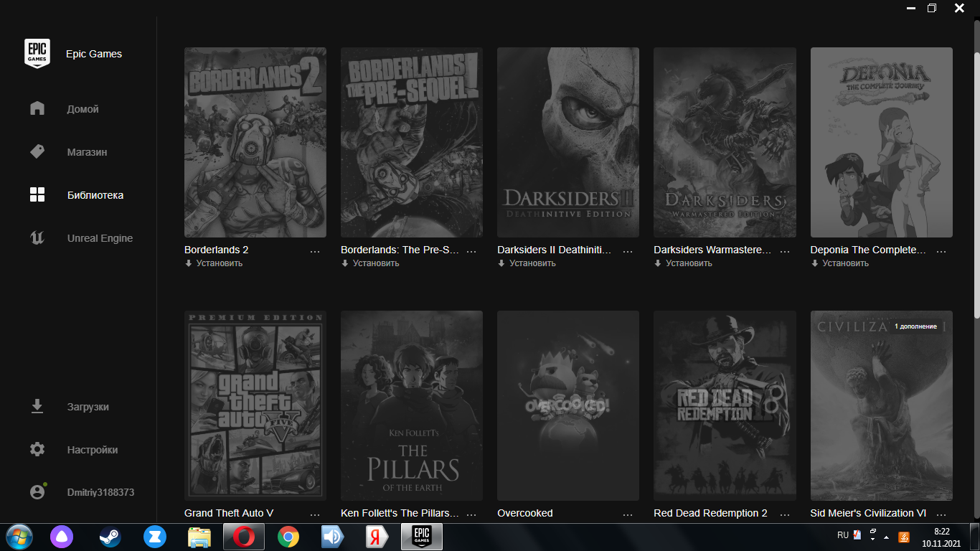Screen dimensions: 980x551
Task: Click the Epic Games taskbar icon
Action: (x=422, y=537)
